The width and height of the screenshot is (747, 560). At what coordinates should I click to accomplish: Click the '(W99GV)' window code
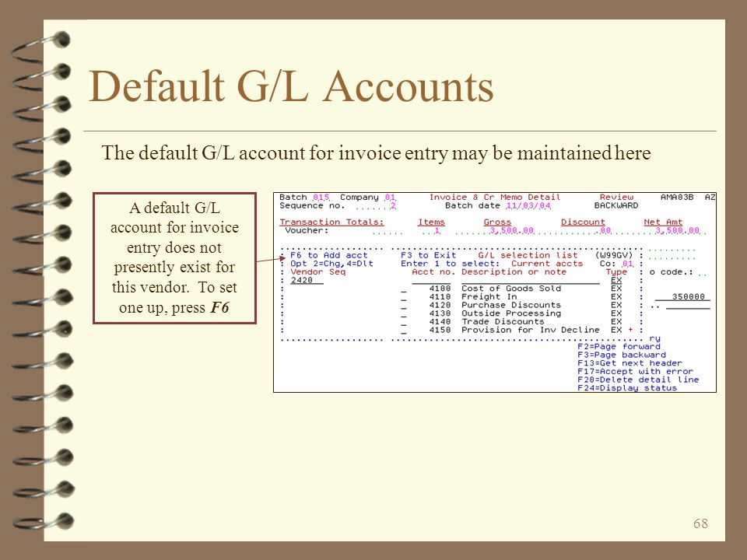(x=614, y=255)
